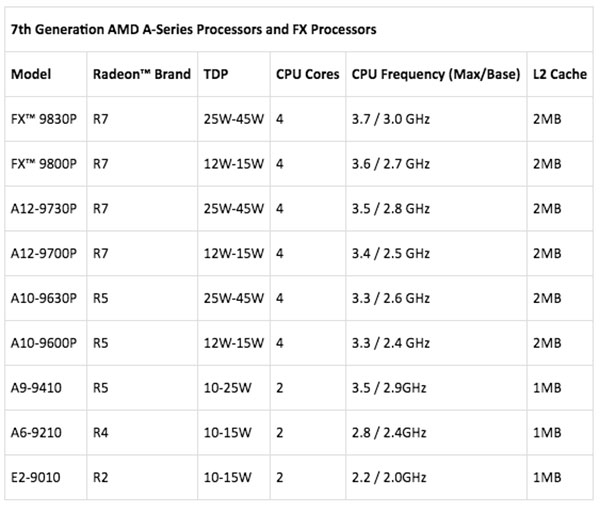The width and height of the screenshot is (600, 512).
Task: Select the A10-9630P model cell
Action: (x=44, y=297)
